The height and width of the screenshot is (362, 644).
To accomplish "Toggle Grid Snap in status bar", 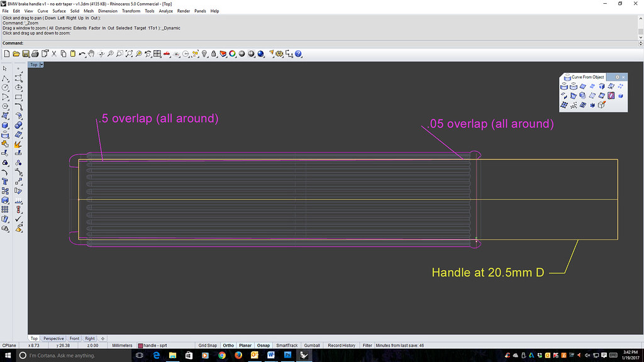I will 208,346.
